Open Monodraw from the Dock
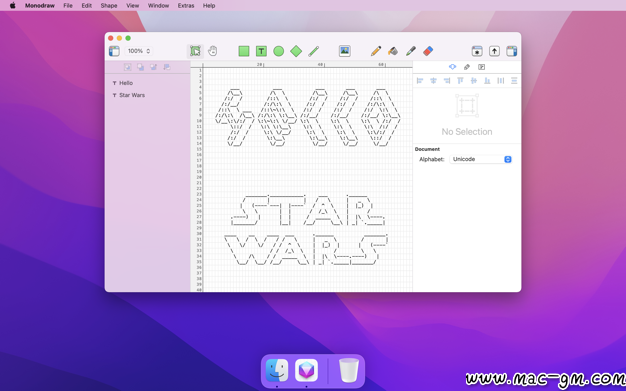626x391 pixels. [x=306, y=370]
